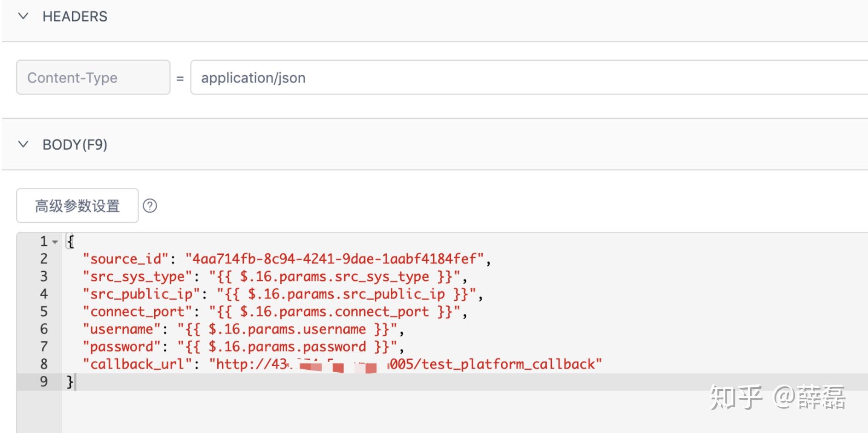This screenshot has height=433, width=868.
Task: Click the closing brace on line 9
Action: click(x=70, y=382)
